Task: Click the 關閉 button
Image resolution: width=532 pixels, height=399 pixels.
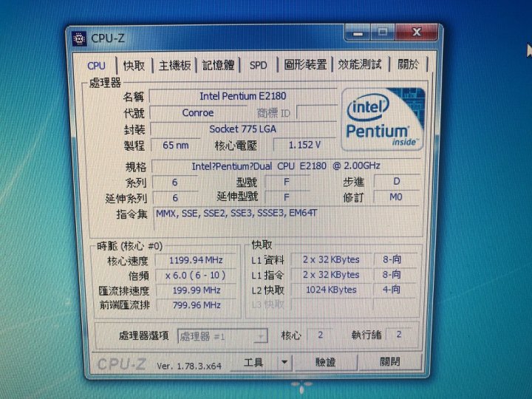Action: (389, 361)
